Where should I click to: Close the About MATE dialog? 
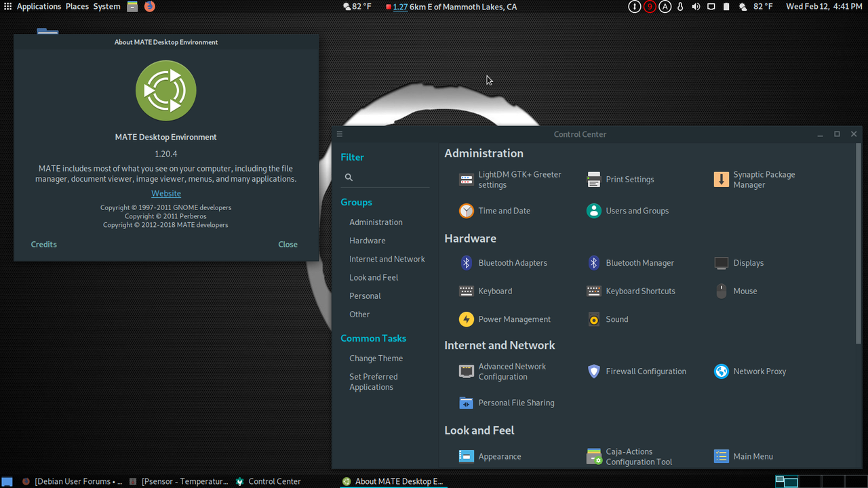click(288, 244)
